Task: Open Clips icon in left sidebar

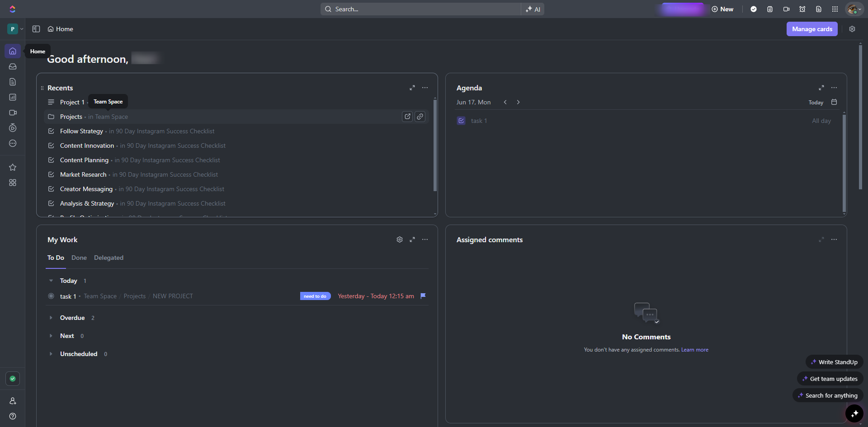Action: pos(13,113)
